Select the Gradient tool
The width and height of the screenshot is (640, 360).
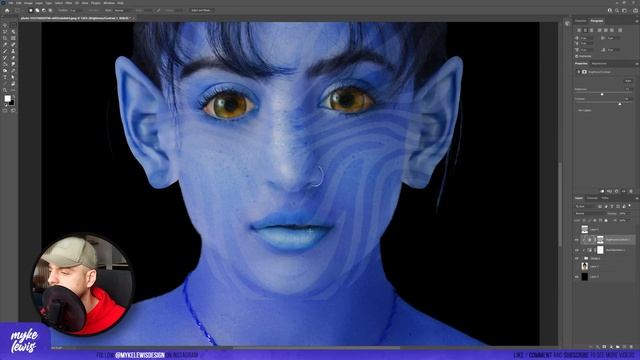point(5,64)
